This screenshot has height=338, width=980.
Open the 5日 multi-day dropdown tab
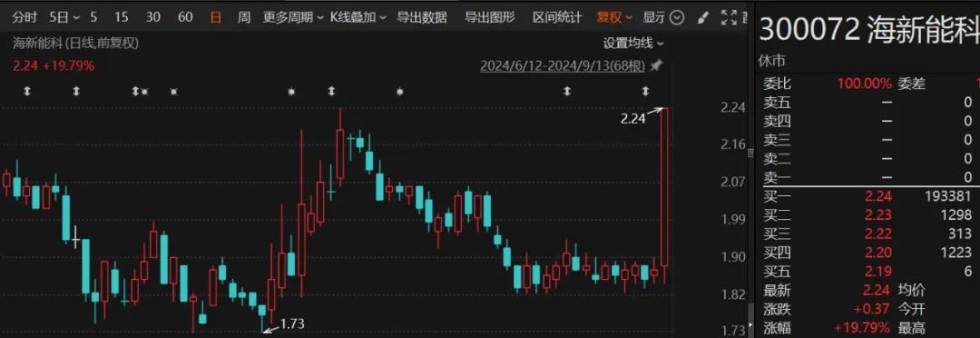tap(65, 17)
